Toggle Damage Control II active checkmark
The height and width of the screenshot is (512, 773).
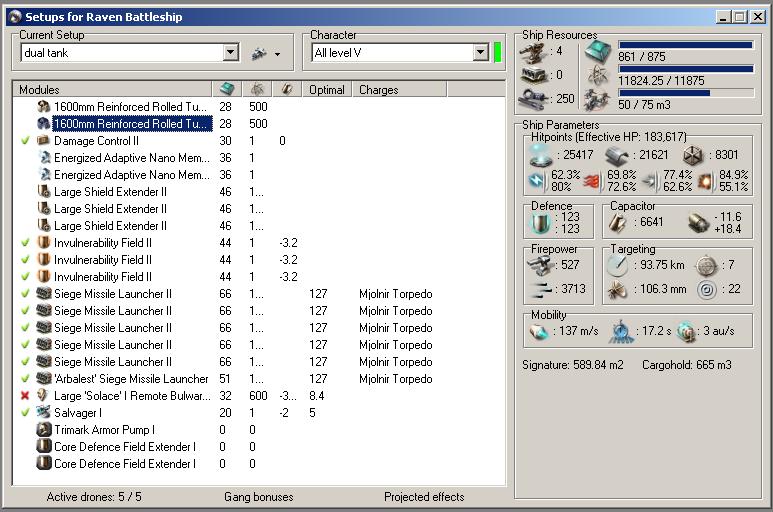point(25,141)
